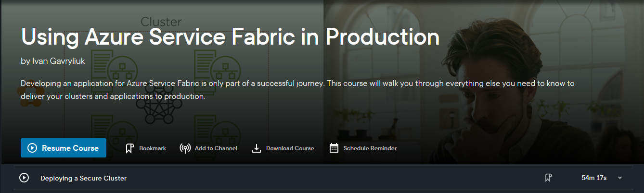Click the Schedule Reminder calendar icon
The image size is (644, 193).
(x=334, y=148)
